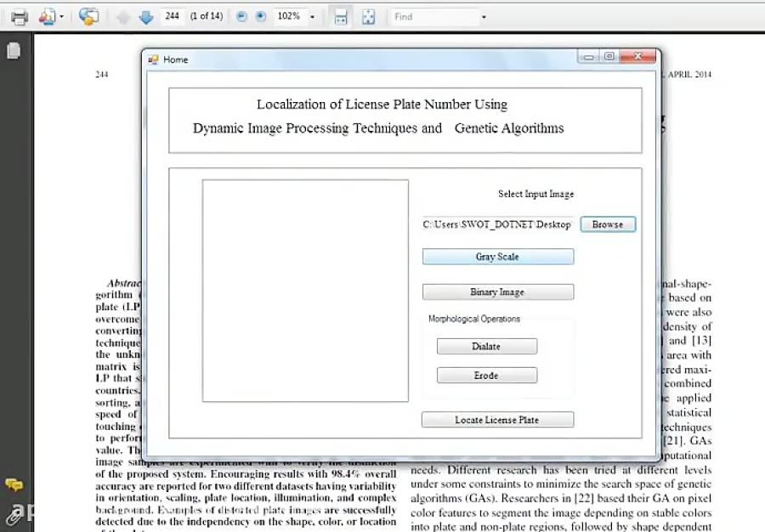Open the email tool's dropdown arrow
Image resolution: width=765 pixels, height=532 pixels.
[x=59, y=16]
